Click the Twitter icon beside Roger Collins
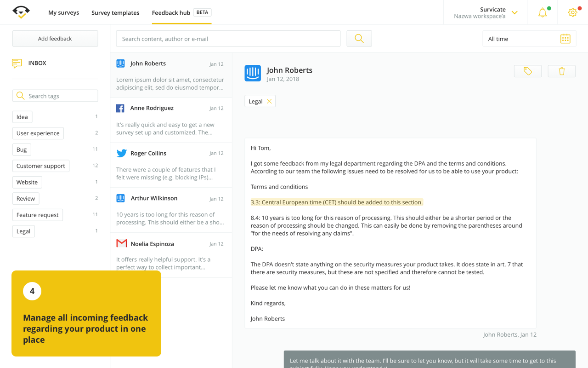 (x=121, y=153)
